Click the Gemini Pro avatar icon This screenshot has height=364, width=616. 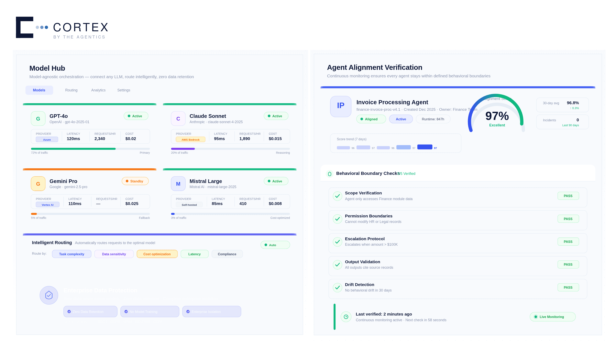pos(38,184)
